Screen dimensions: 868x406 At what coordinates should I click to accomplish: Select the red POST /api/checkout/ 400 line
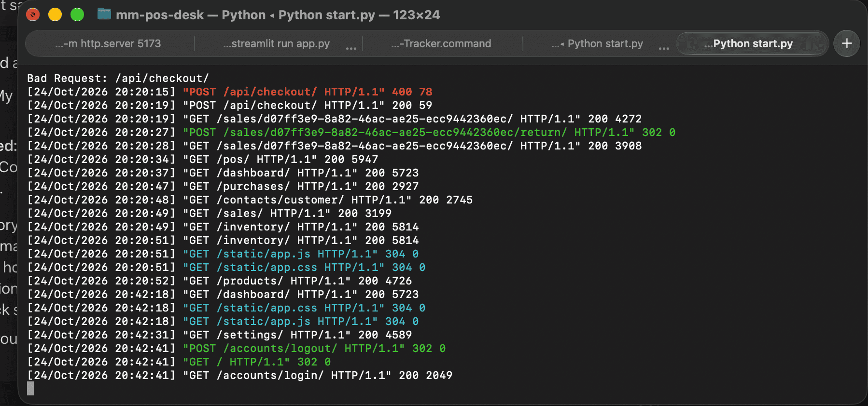tap(230, 92)
